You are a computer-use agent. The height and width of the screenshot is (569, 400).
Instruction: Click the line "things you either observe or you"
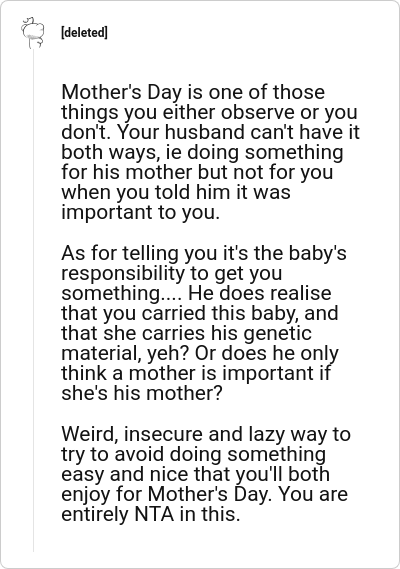209,112
